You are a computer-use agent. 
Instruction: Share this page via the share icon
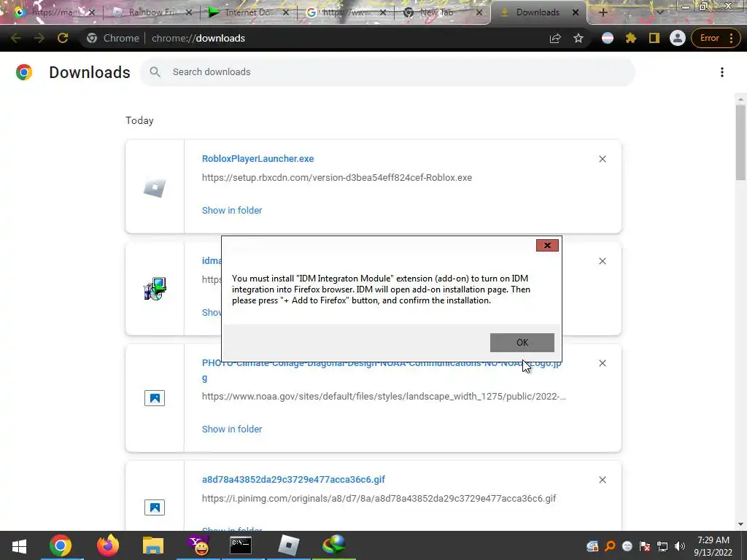555,38
